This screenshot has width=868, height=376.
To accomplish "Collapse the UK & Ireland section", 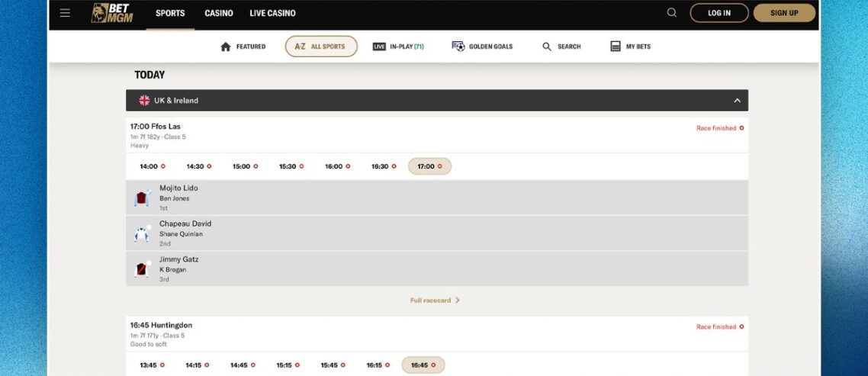I will click(737, 101).
